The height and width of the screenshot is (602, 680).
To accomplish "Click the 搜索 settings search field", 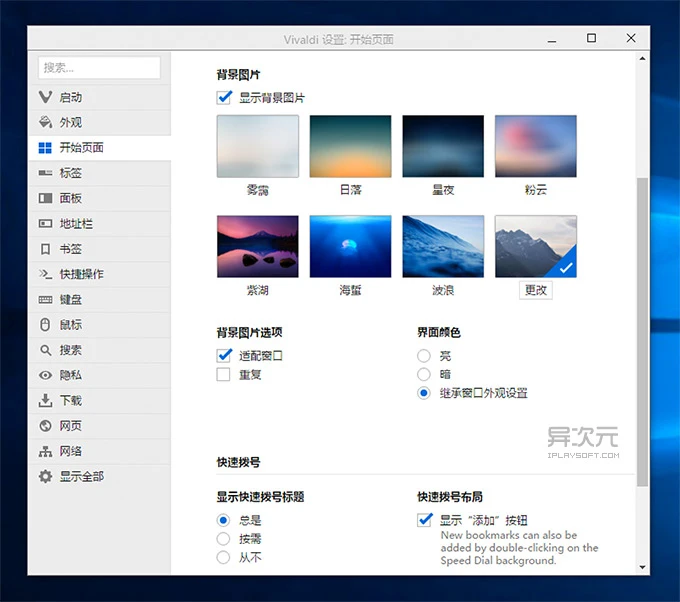I will (x=99, y=68).
